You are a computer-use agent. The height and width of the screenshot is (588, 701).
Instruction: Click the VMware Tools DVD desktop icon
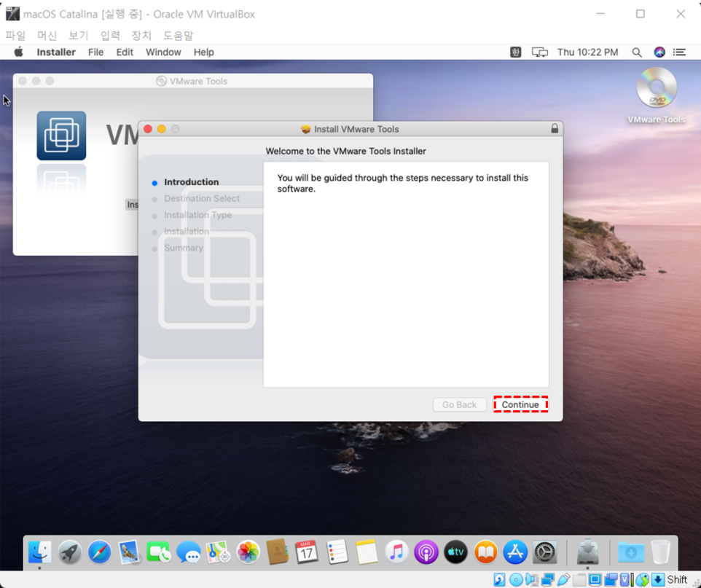657,88
